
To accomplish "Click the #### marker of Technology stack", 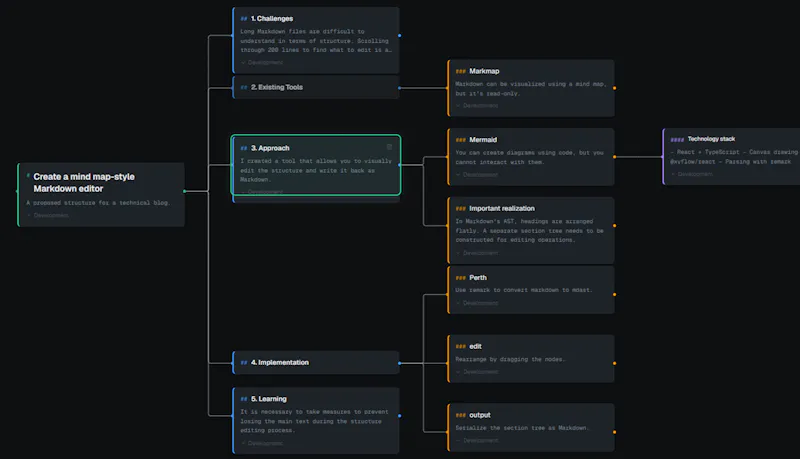I will point(677,139).
